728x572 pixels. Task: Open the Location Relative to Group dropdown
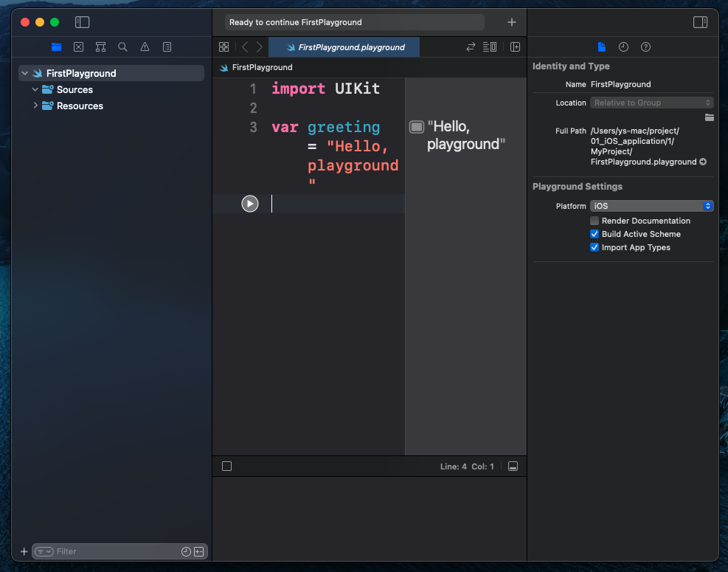(651, 103)
